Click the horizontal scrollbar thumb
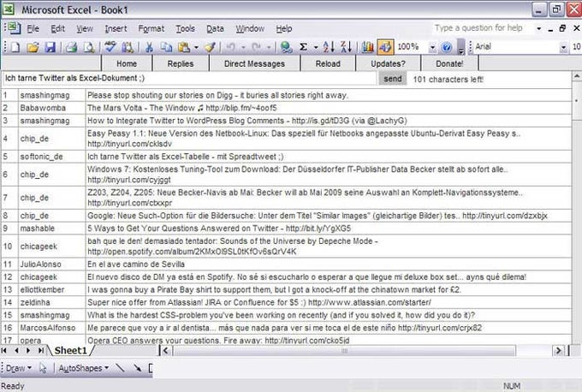This screenshot has height=392, width=582. [344, 350]
